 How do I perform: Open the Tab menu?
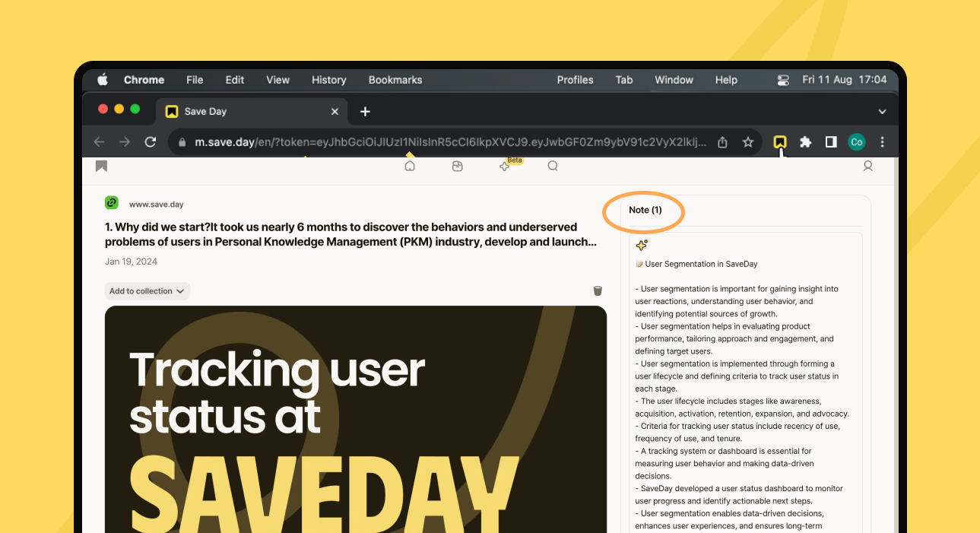point(624,80)
